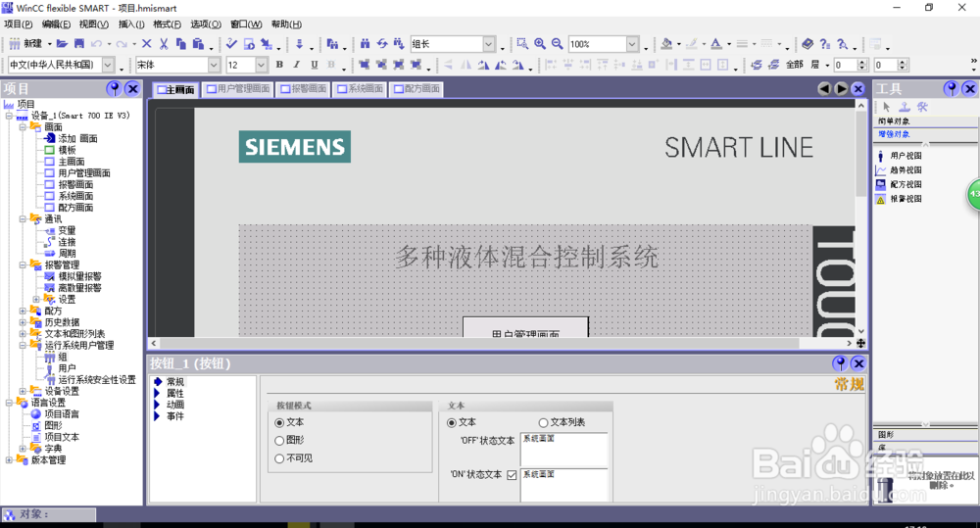The image size is (980, 528).
Task: Click the paint bucket fill color icon
Action: coord(666,44)
